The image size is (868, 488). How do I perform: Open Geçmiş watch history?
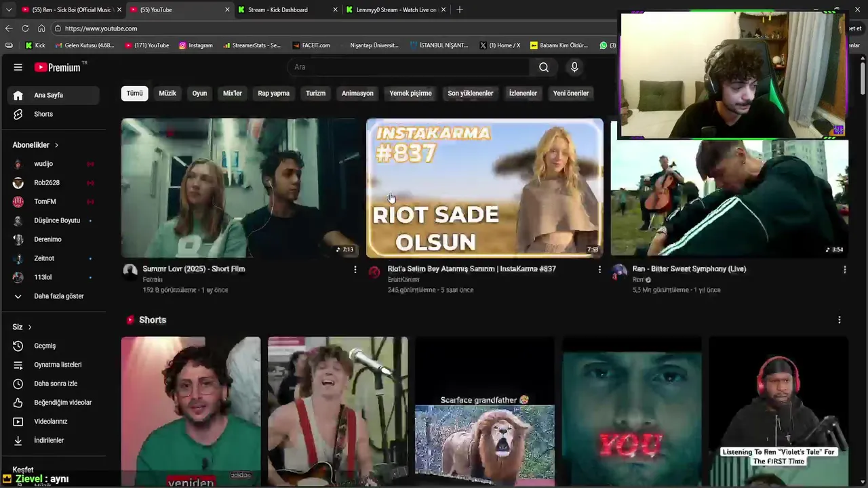pos(54,346)
